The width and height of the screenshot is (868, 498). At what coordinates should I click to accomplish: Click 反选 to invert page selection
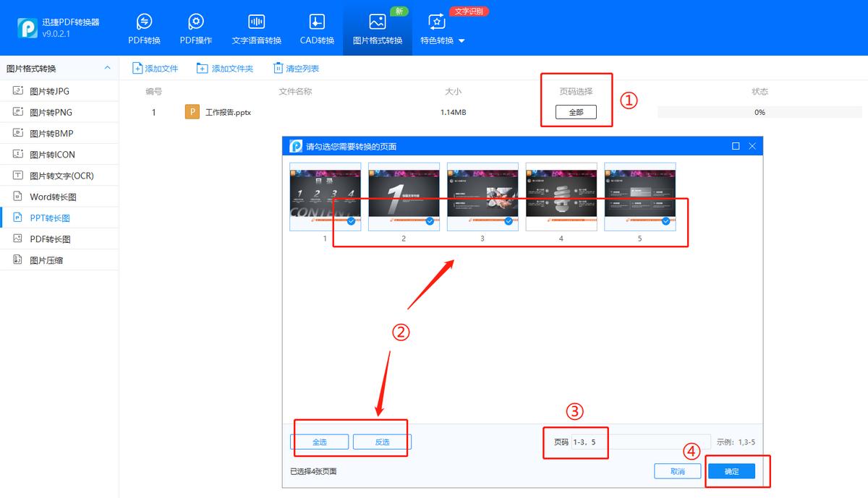click(x=381, y=442)
